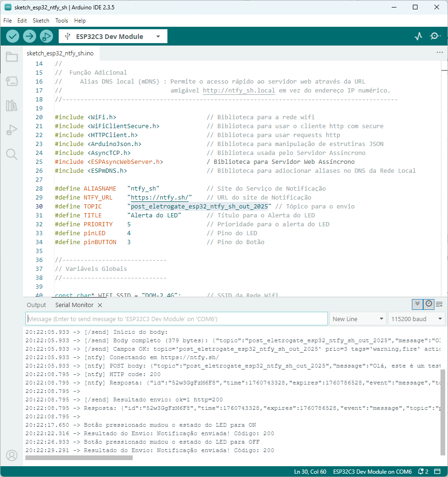Image resolution: width=448 pixels, height=477 pixels.
Task: Open the Library Manager sidebar panel
Action: point(12,106)
